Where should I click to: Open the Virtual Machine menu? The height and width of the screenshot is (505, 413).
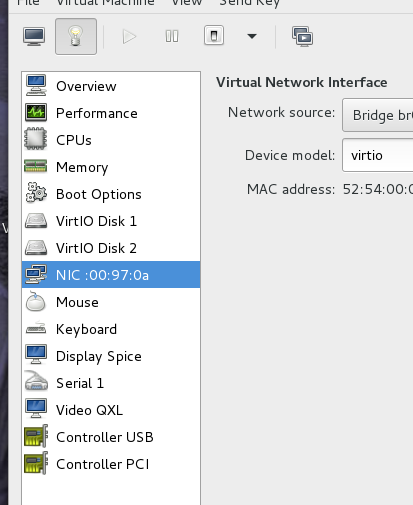[x=105, y=3]
